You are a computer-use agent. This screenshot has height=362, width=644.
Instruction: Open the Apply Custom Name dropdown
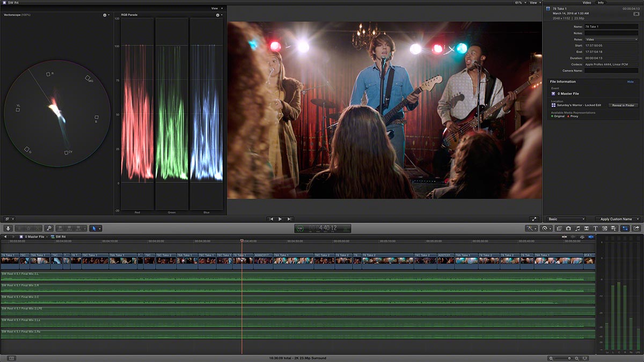click(x=618, y=219)
